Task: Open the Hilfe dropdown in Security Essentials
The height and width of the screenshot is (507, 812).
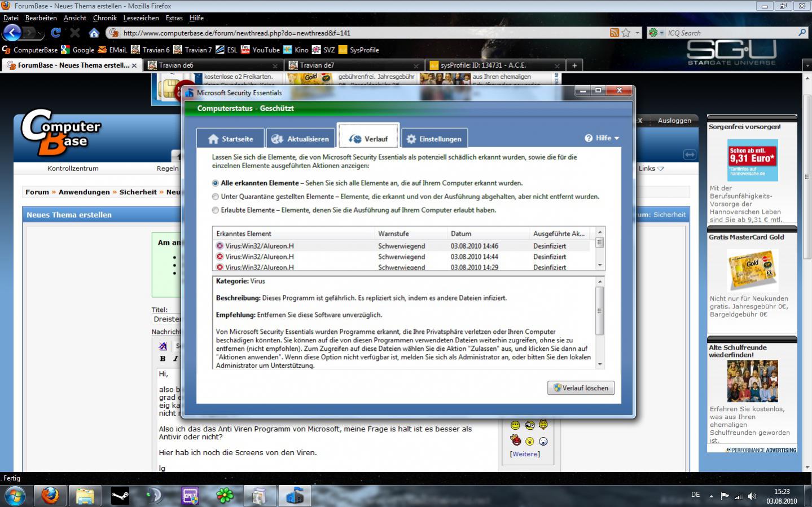Action: 602,138
